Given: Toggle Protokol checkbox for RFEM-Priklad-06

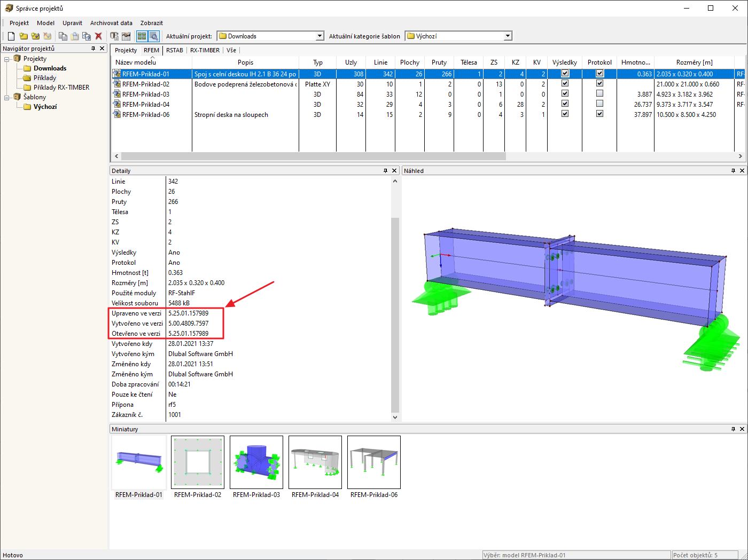Looking at the screenshot, I should coord(599,114).
